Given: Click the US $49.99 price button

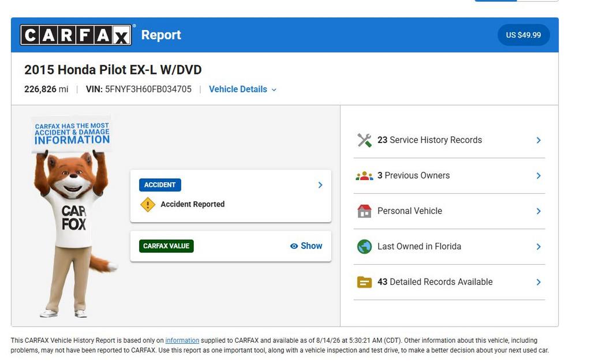Looking at the screenshot, I should pyautogui.click(x=523, y=35).
